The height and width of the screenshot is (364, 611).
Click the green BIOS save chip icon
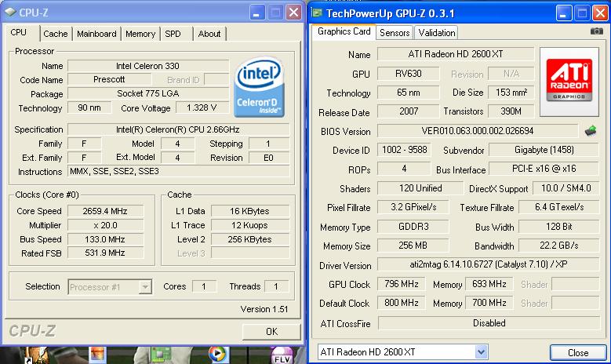click(x=591, y=131)
